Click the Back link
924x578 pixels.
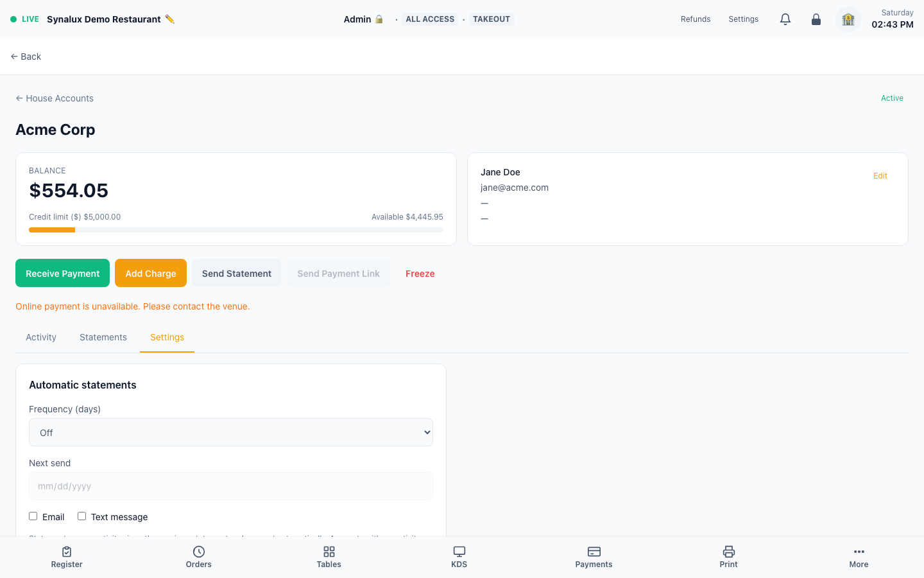(x=26, y=57)
